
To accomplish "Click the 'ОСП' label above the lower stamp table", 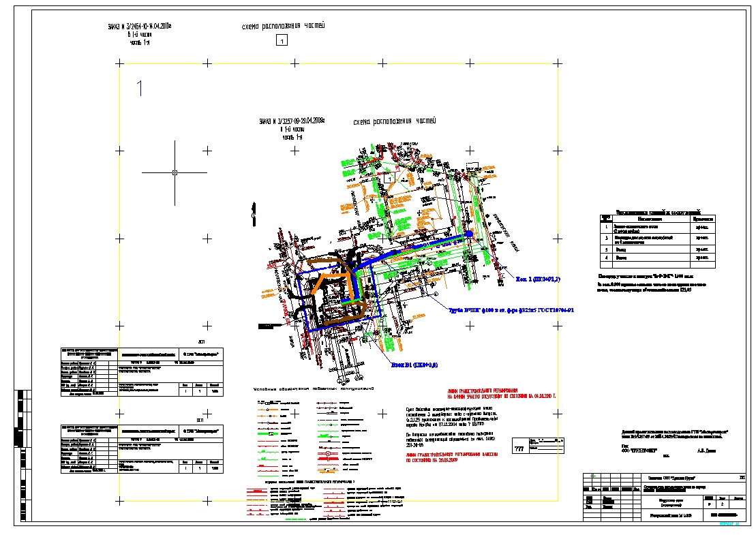I will click(200, 420).
